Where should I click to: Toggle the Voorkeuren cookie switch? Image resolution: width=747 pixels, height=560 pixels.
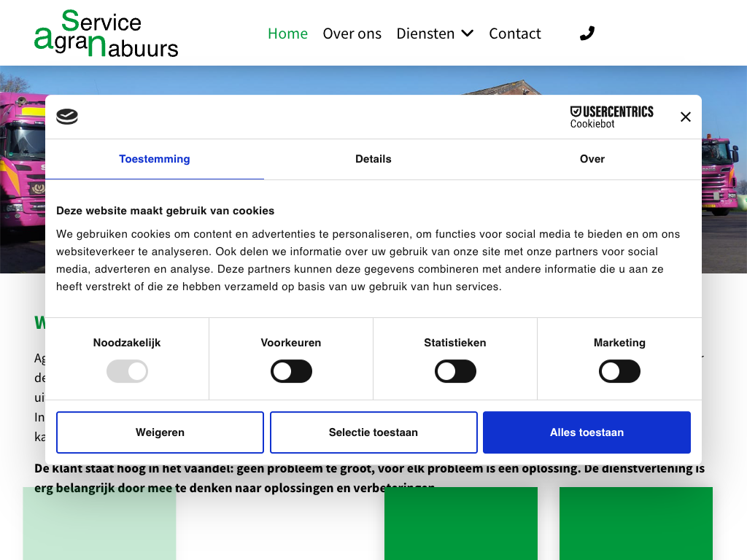[x=291, y=372]
